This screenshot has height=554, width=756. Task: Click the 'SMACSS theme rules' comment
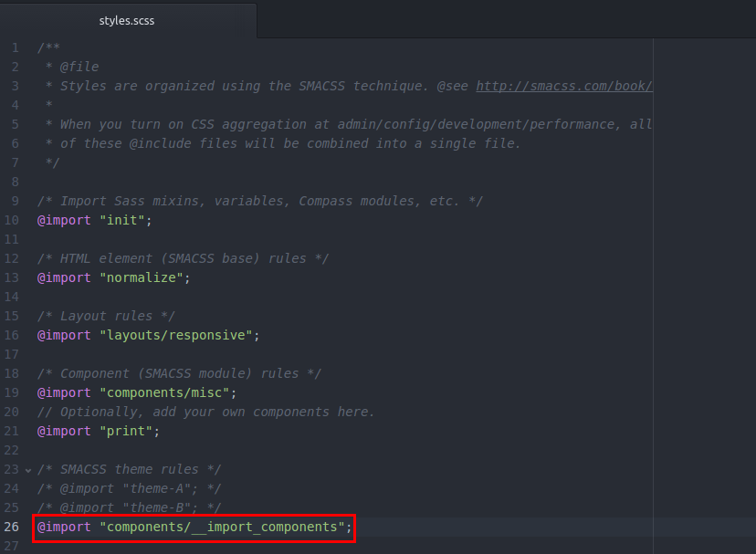click(130, 469)
